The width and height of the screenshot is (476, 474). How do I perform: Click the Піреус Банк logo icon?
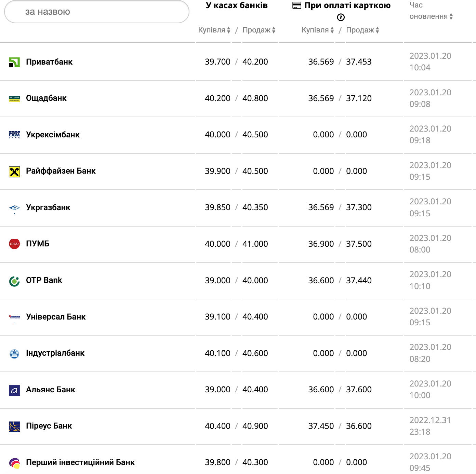point(14,426)
